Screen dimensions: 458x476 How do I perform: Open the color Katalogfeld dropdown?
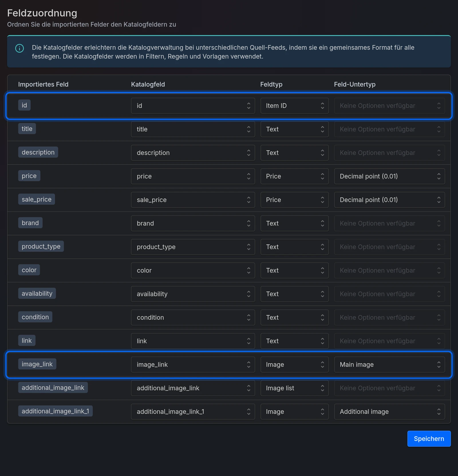coord(193,270)
